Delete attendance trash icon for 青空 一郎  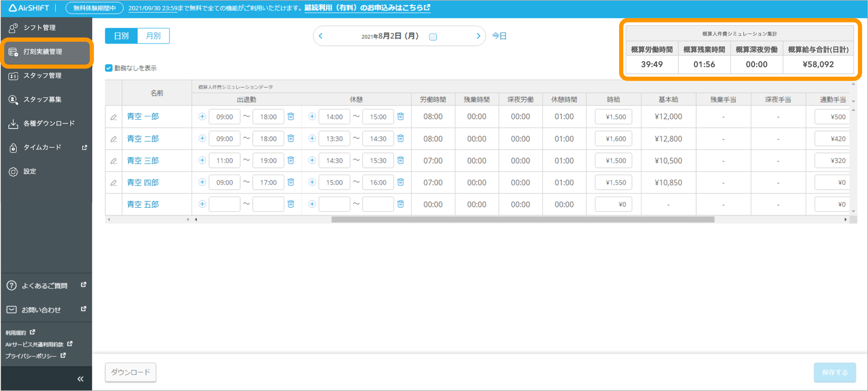(291, 117)
